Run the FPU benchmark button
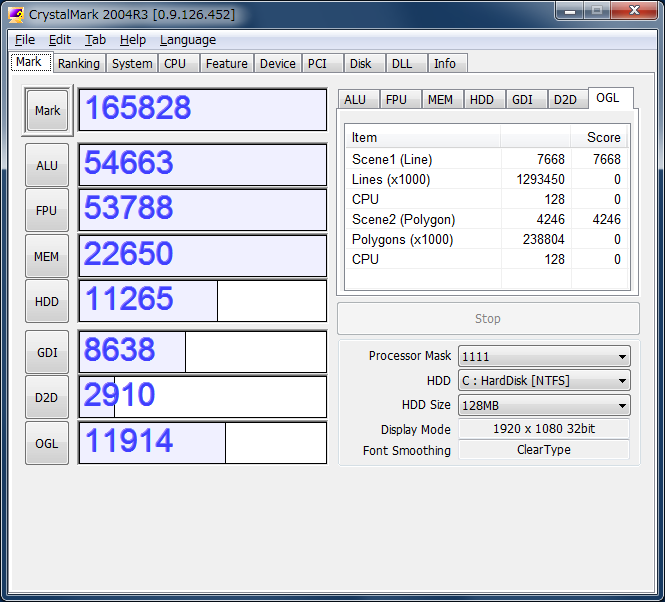Screen dimensions: 665x602 [47, 210]
